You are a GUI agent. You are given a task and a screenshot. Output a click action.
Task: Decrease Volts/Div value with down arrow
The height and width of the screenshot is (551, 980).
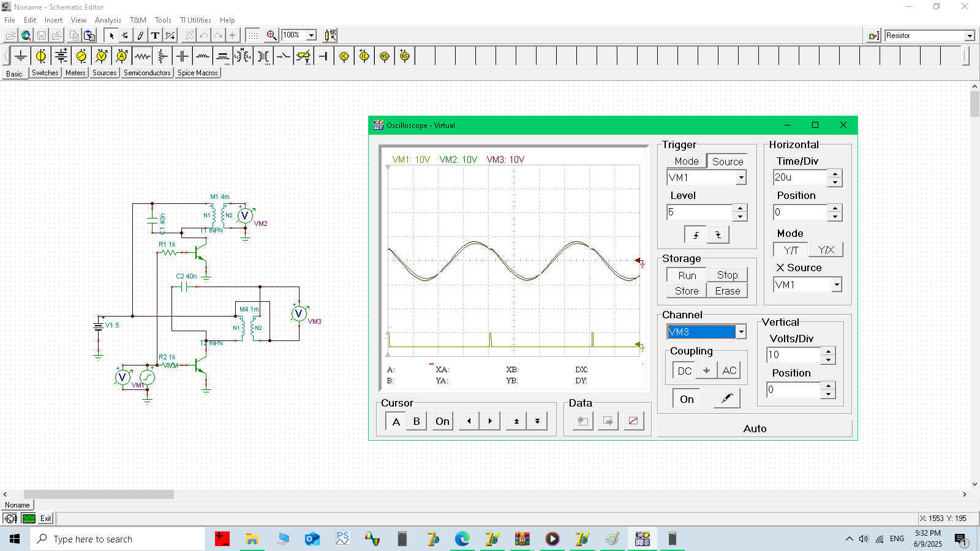tap(828, 359)
